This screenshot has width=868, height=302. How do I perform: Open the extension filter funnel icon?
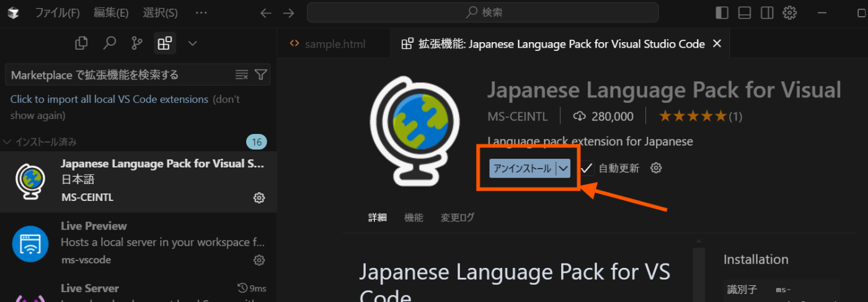(261, 75)
